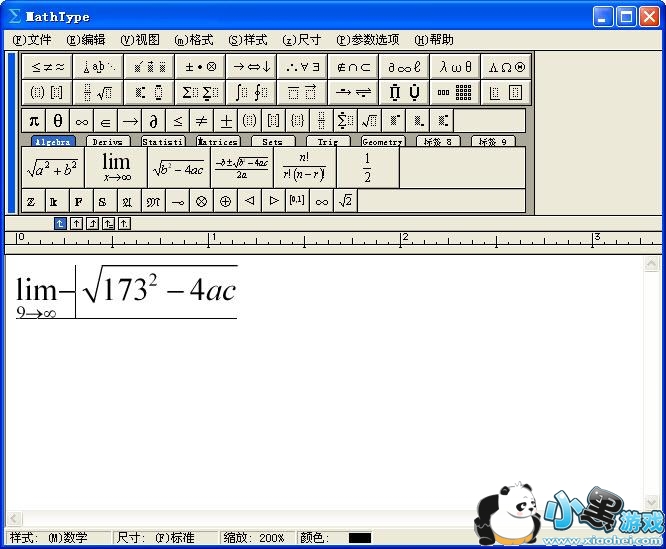Insert the pi symbol from small bar

[34, 121]
